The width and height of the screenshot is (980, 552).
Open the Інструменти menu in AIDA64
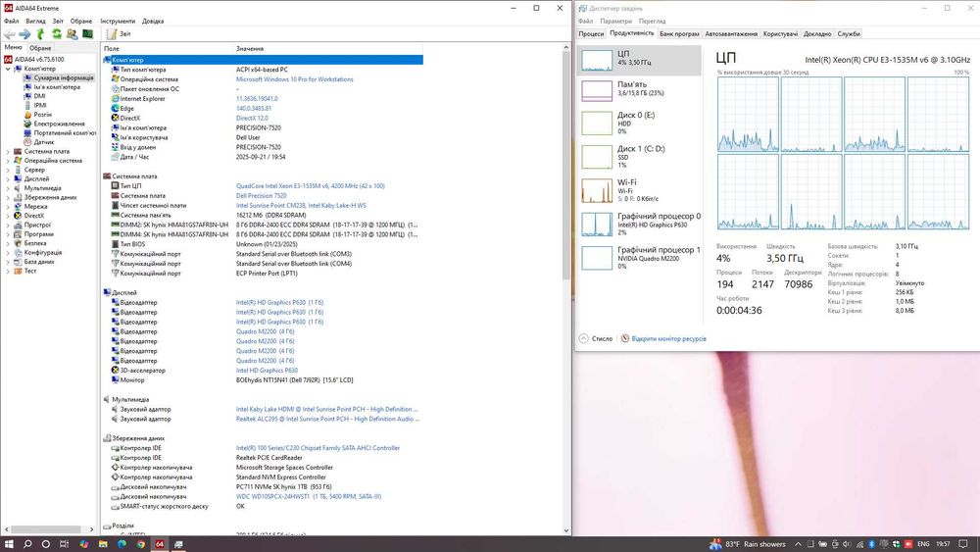pyautogui.click(x=118, y=21)
